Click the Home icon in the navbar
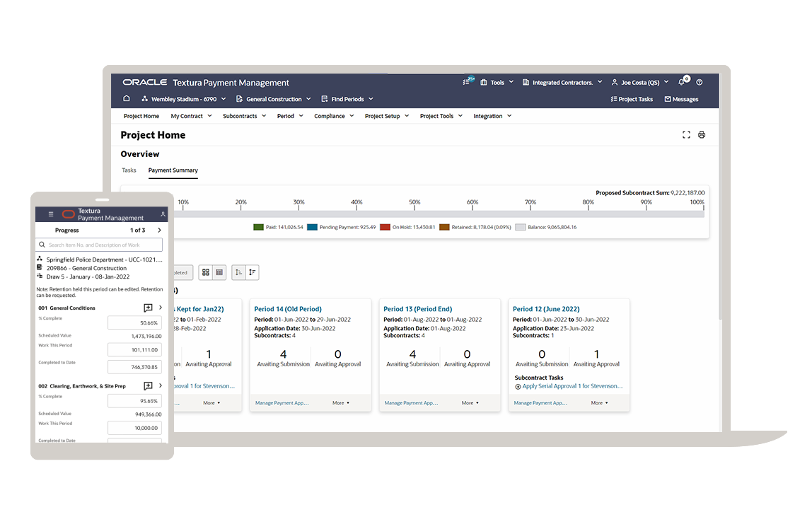This screenshot has height=512, width=812. [x=126, y=99]
